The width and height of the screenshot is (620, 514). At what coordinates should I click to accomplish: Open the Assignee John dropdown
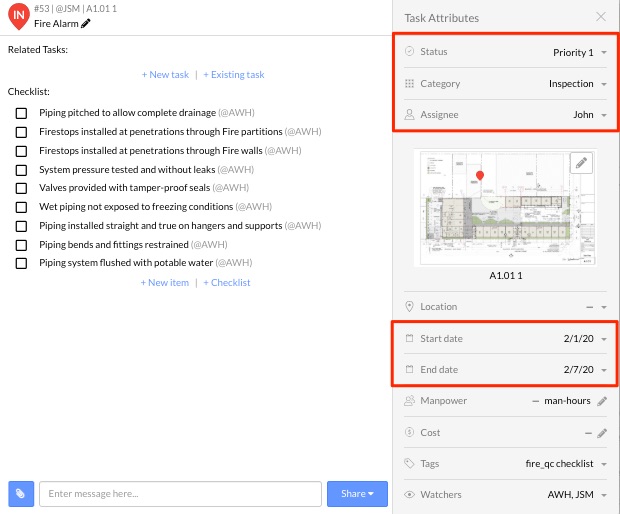(x=604, y=116)
